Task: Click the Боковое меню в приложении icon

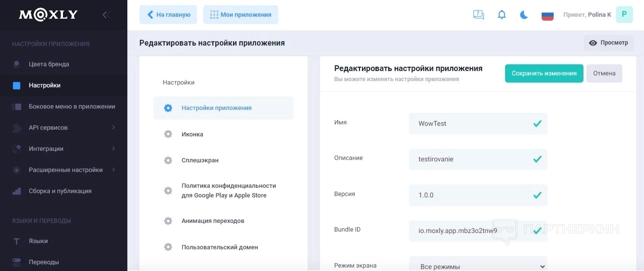Action: click(x=17, y=107)
